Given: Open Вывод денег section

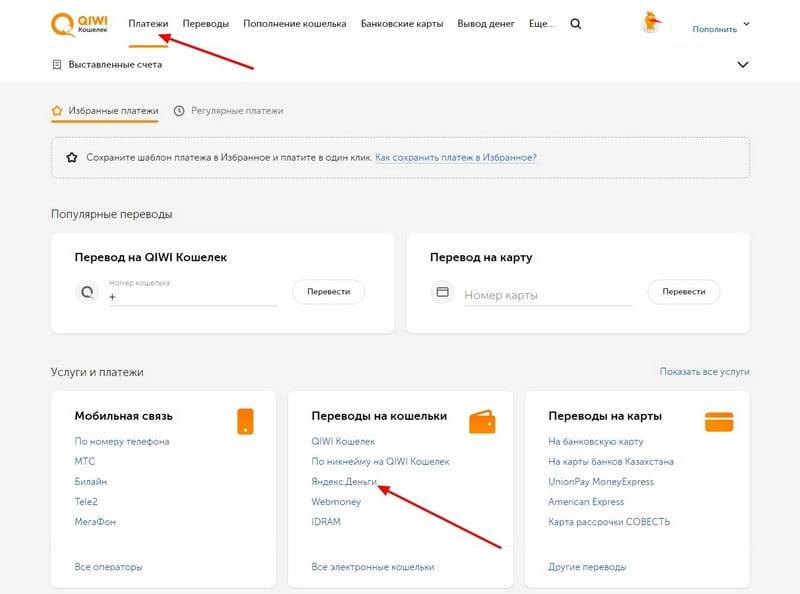Looking at the screenshot, I should click(x=486, y=24).
